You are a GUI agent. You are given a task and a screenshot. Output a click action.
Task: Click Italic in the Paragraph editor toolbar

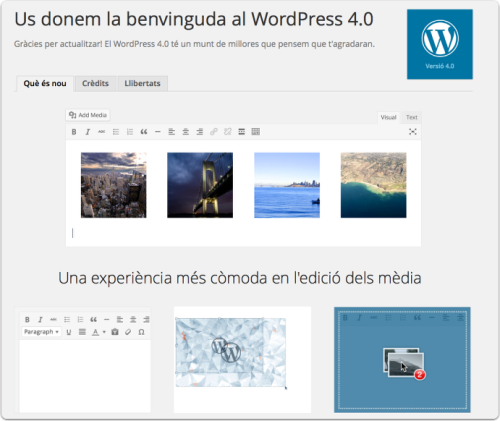click(x=40, y=320)
